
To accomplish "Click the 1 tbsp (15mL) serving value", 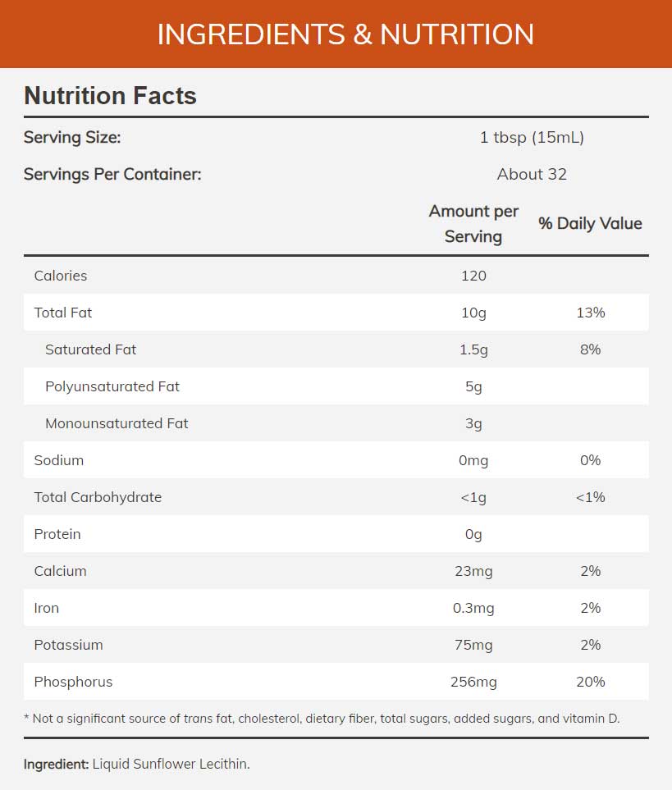I will coord(532,138).
